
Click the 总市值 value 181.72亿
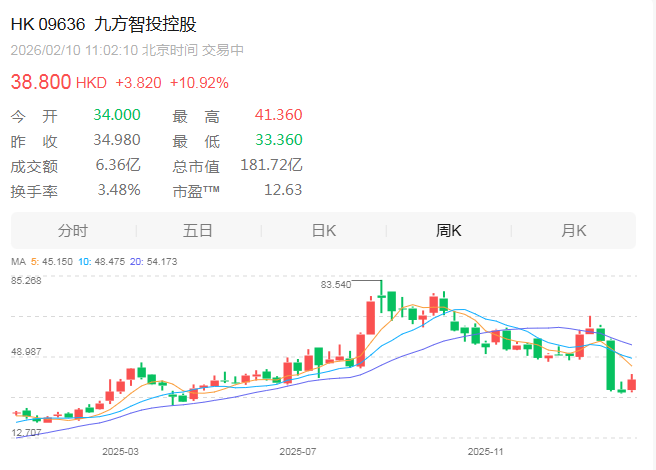271,165
